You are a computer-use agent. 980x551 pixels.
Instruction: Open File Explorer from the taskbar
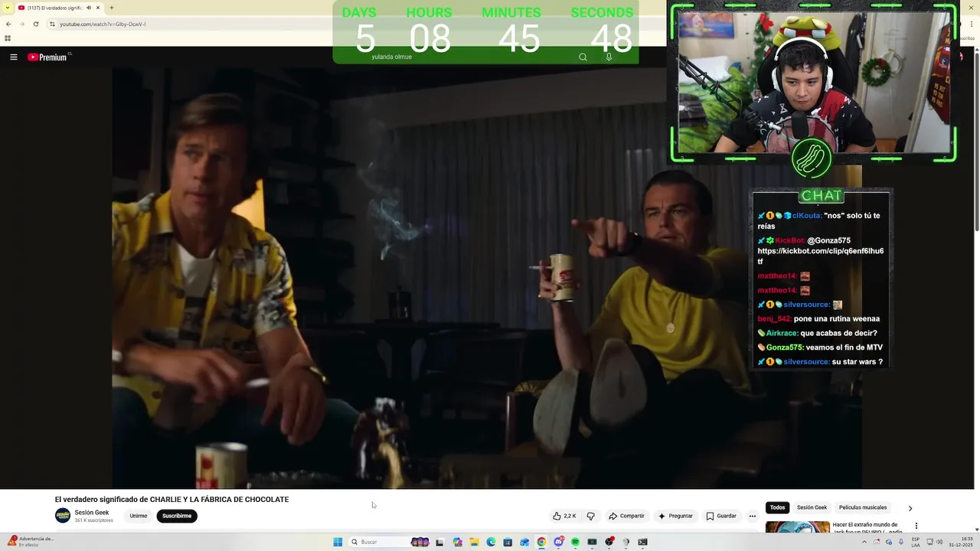point(474,542)
